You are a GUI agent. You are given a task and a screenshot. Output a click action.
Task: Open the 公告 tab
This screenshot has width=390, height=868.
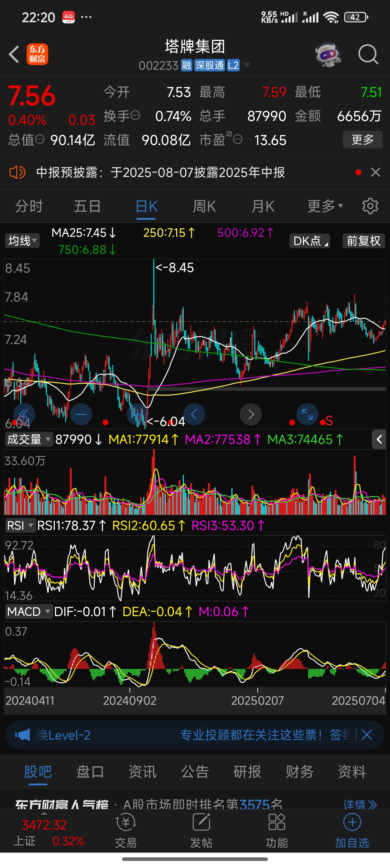point(195,771)
